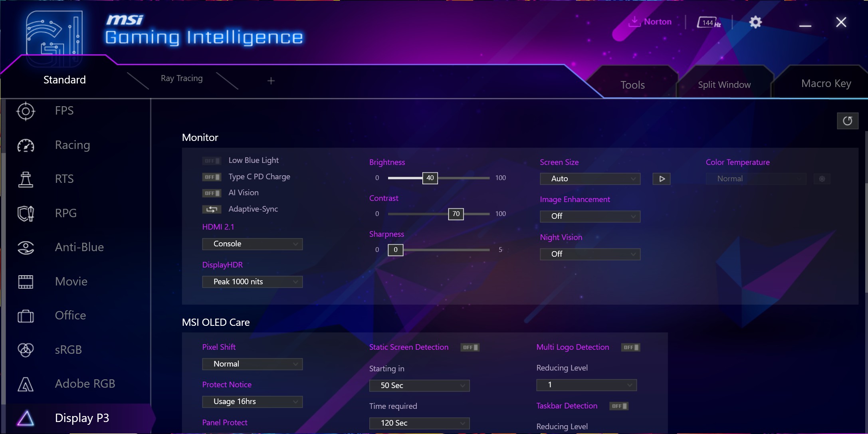Open the Image Enhancement dropdown

point(590,216)
